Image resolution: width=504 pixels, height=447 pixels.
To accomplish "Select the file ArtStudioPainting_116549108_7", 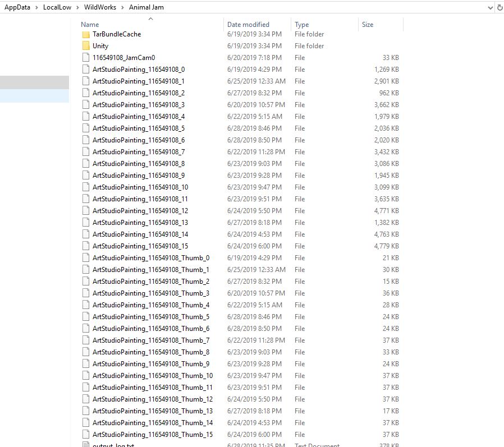I will coord(139,152).
